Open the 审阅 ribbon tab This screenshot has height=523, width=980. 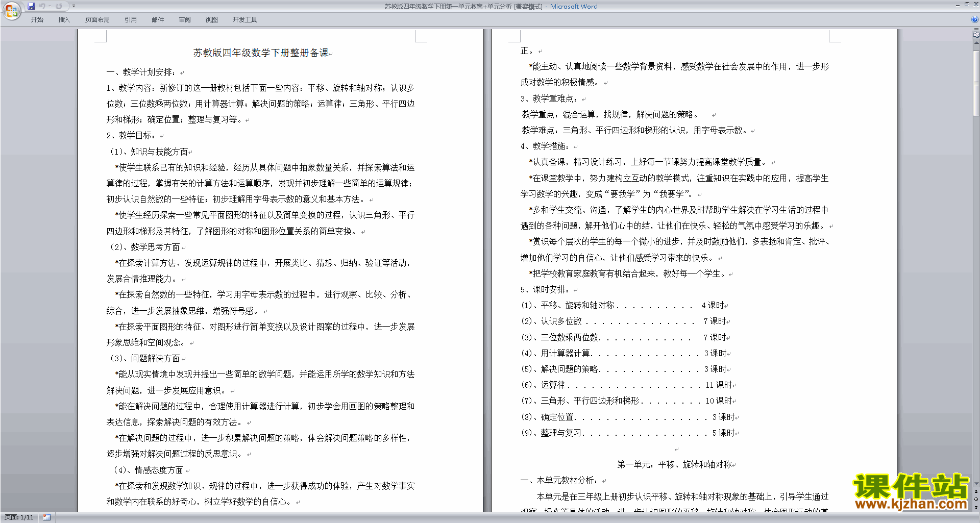(x=185, y=20)
